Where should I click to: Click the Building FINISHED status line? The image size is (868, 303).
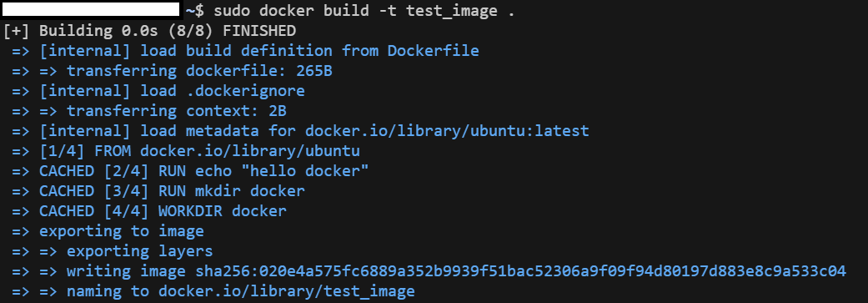coord(149,31)
